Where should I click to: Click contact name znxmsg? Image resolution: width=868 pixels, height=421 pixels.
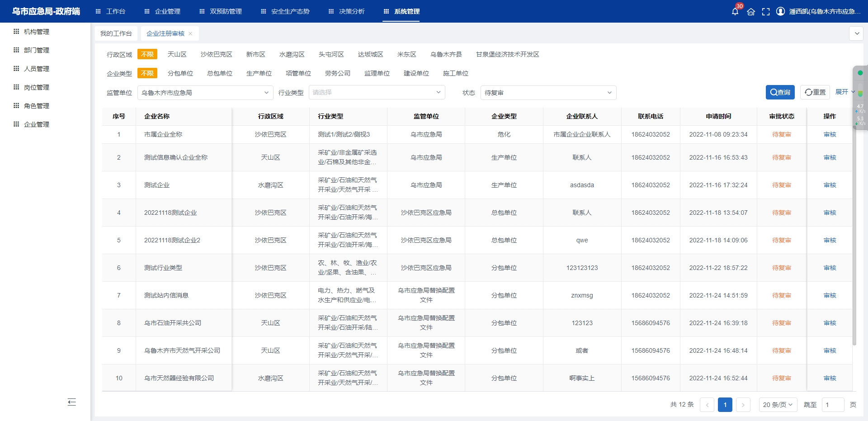[x=582, y=295]
